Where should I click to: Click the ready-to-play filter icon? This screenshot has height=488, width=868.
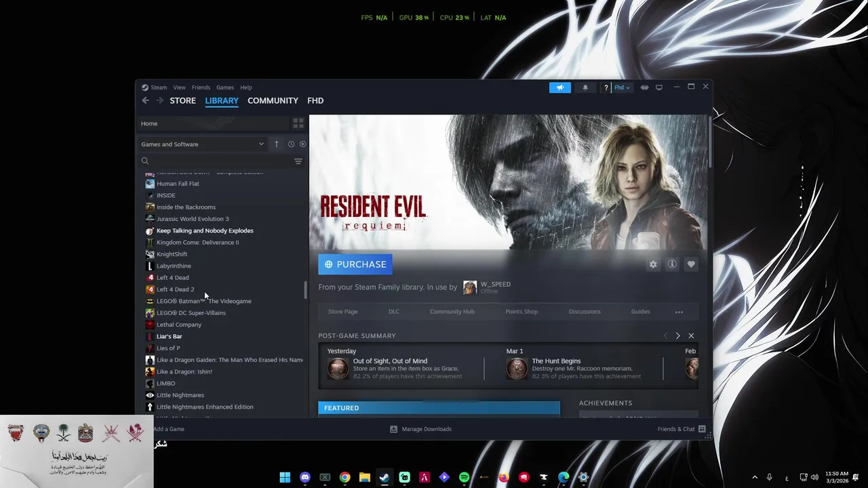(x=302, y=144)
